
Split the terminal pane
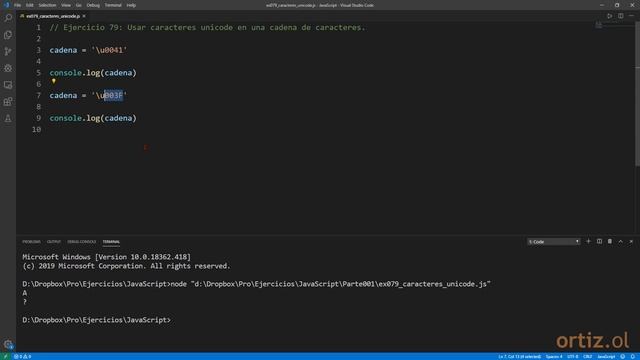point(599,241)
